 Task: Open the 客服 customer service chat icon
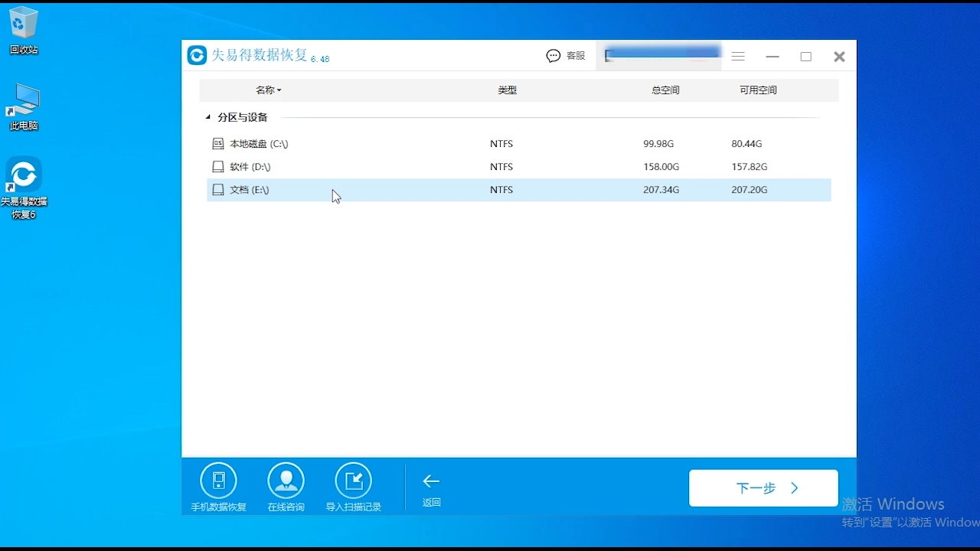coord(553,55)
